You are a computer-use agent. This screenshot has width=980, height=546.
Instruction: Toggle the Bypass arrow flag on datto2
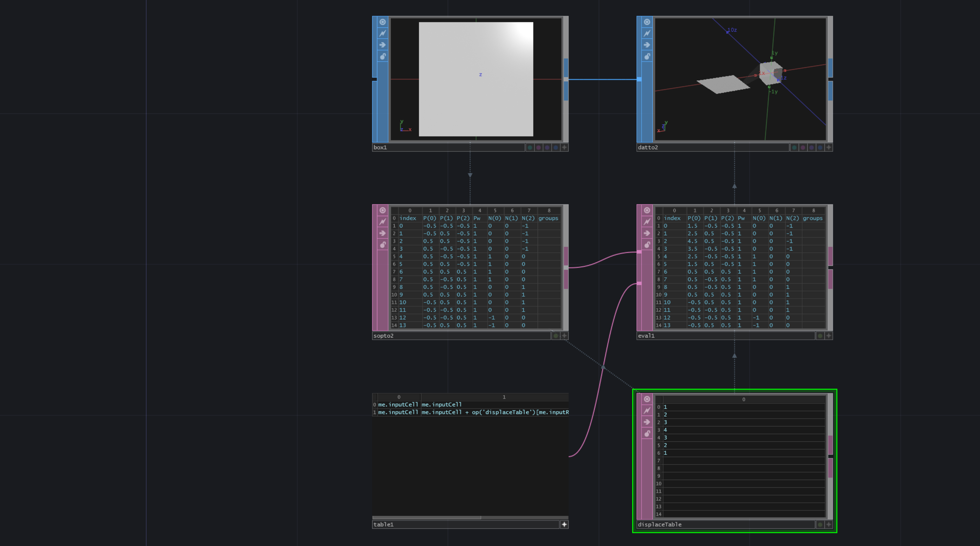(x=647, y=45)
